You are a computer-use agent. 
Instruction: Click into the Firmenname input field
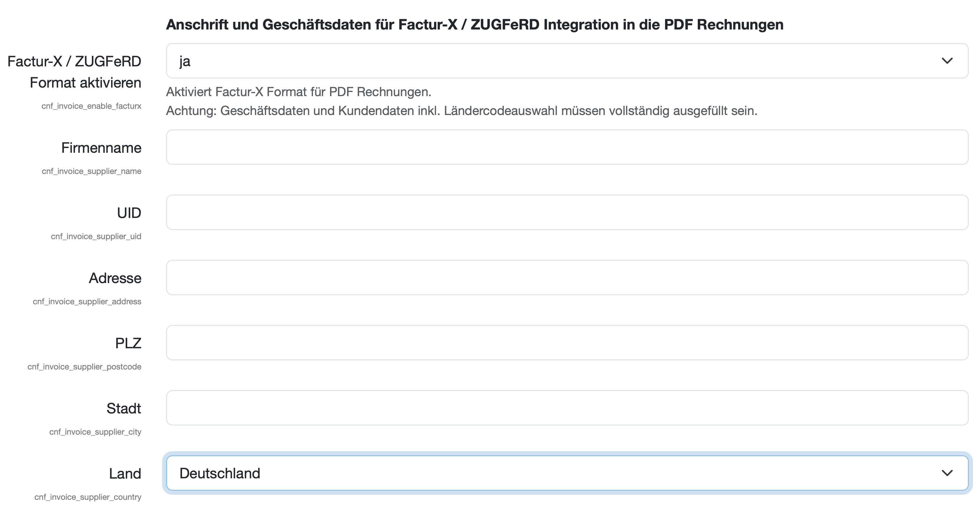567,147
